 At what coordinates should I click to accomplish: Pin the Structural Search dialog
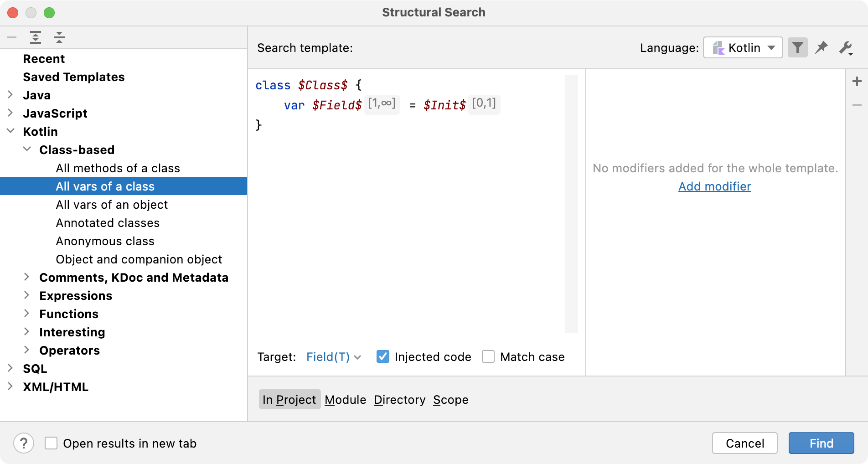(x=822, y=47)
